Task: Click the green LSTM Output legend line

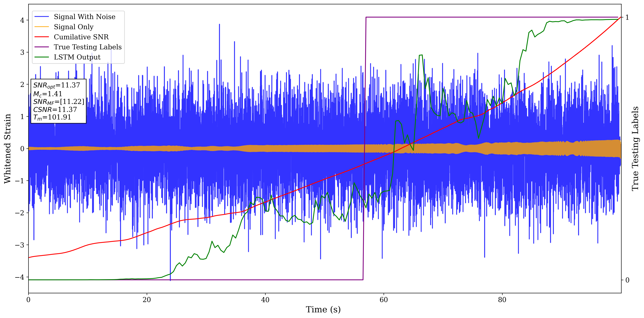Action: (42, 57)
